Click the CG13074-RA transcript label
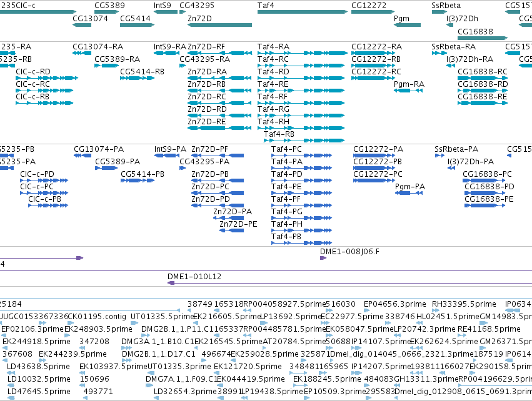Screen dimensions: 532x401 pos(98,46)
